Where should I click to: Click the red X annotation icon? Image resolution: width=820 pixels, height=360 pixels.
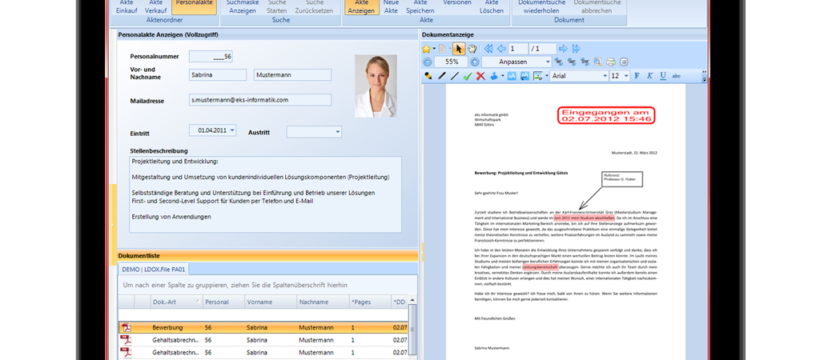click(481, 76)
